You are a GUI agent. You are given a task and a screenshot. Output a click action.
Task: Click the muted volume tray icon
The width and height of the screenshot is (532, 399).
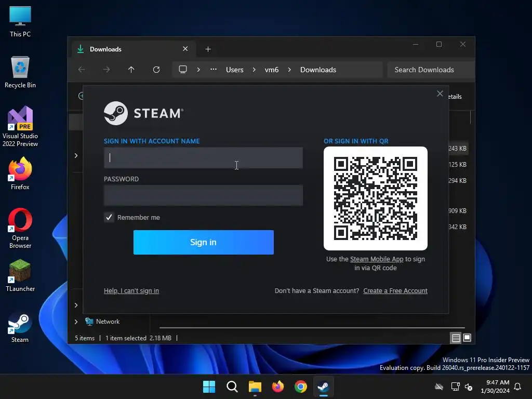point(469,387)
